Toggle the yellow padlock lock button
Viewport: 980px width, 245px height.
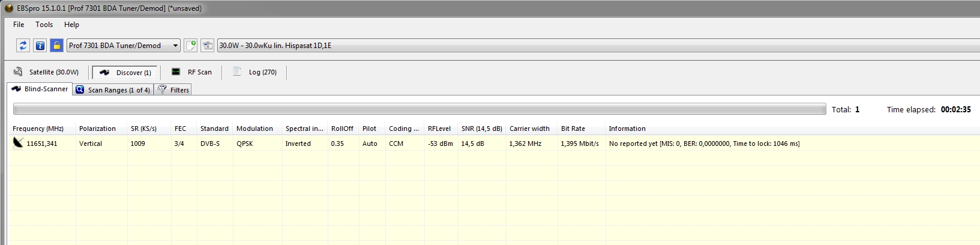(x=56, y=46)
